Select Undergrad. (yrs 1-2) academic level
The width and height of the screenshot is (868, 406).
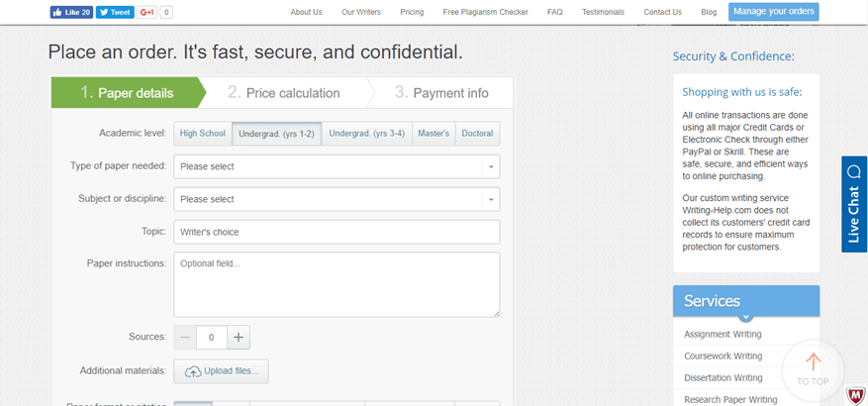click(277, 134)
